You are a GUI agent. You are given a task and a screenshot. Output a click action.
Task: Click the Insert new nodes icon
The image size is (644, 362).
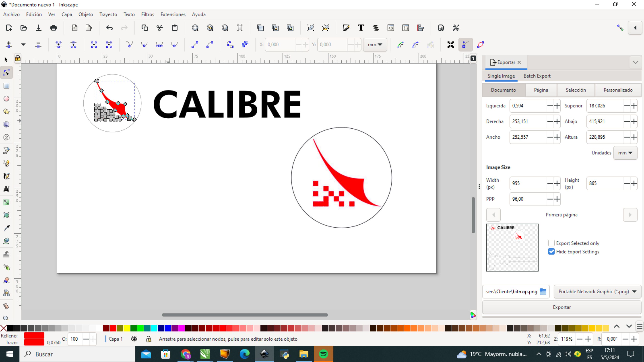coord(9,45)
